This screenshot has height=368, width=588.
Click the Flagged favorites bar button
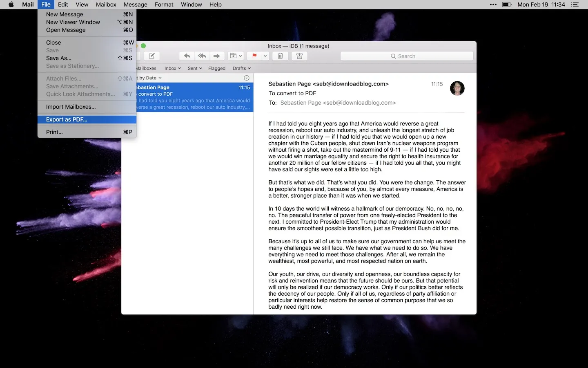(x=217, y=68)
